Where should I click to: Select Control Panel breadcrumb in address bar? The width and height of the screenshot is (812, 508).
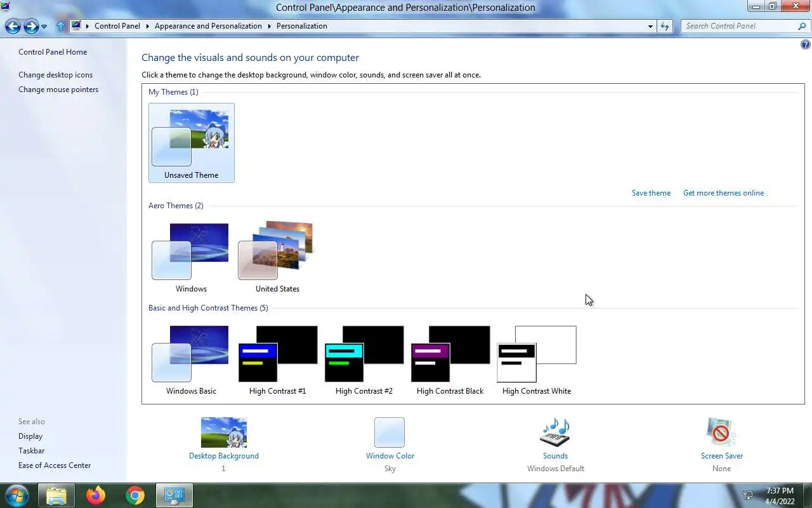point(117,26)
